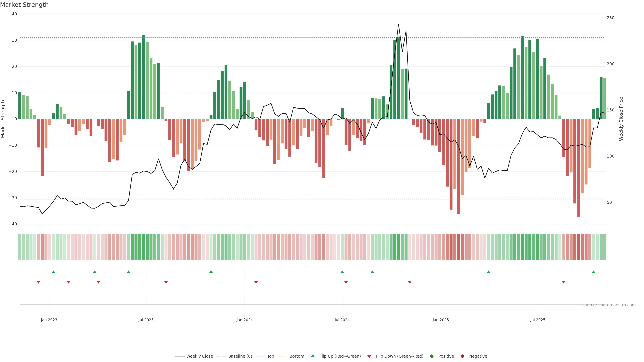
Task: Click the green flip-up triangle just left of Jul 2024
Action: pyautogui.click(x=342, y=272)
